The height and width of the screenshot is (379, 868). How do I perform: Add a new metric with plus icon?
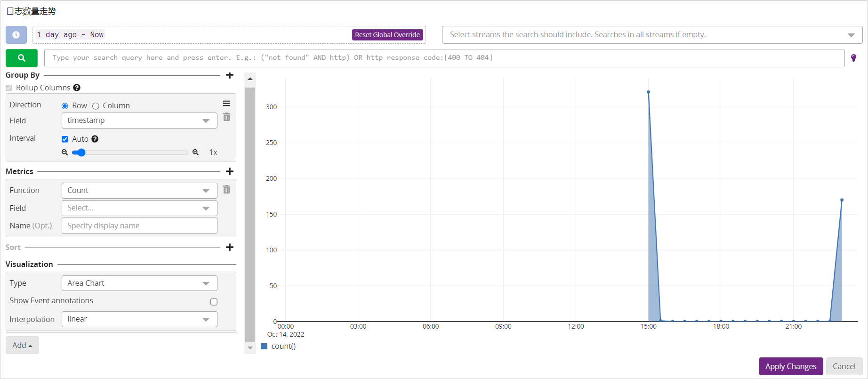pyautogui.click(x=230, y=171)
